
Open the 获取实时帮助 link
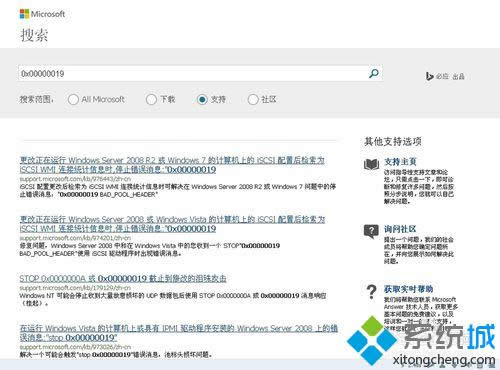point(408,289)
